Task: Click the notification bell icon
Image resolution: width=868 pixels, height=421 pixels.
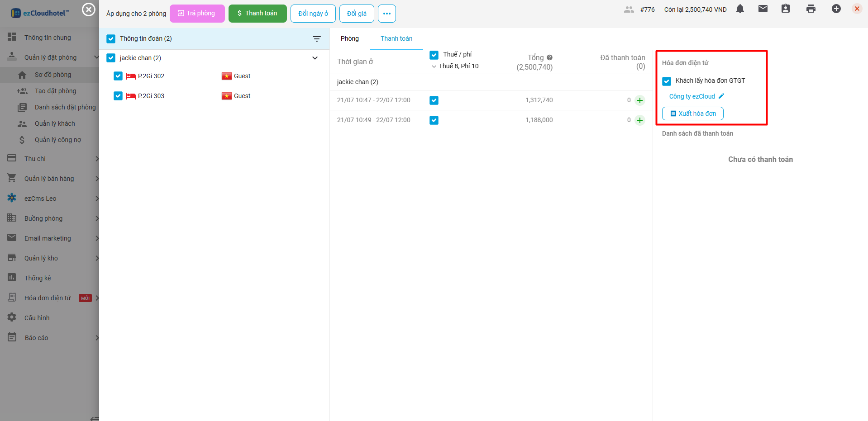Action: (x=740, y=9)
